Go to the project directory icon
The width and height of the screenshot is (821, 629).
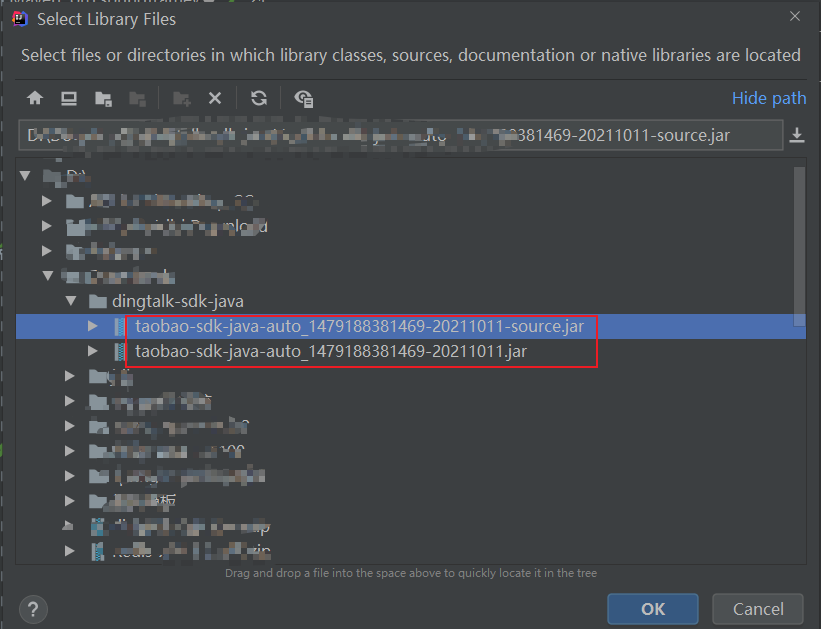click(103, 98)
